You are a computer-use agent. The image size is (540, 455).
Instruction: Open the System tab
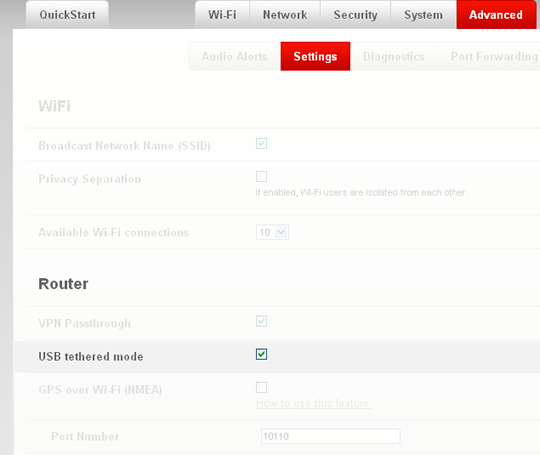click(423, 15)
